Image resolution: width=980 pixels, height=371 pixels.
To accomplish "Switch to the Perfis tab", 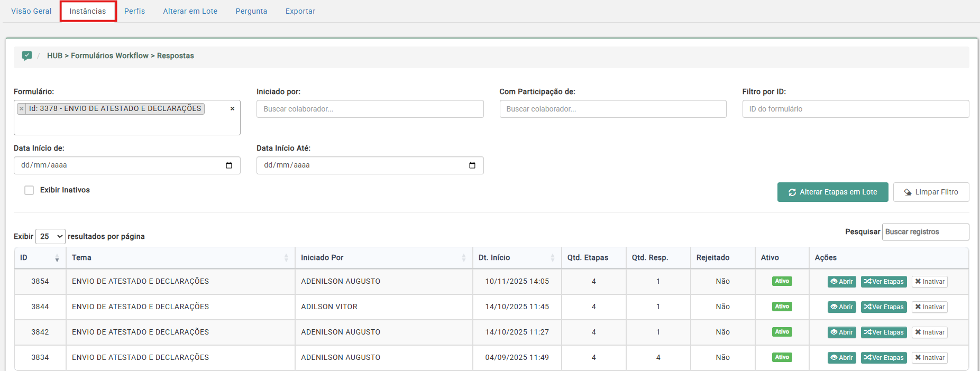I will point(134,11).
